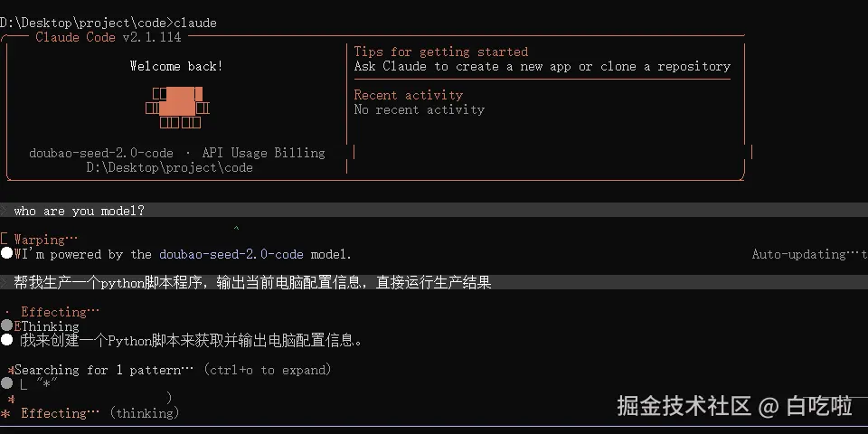Screen dimensions: 868x434
Task: Click the working directory path under model name
Action: (169, 168)
